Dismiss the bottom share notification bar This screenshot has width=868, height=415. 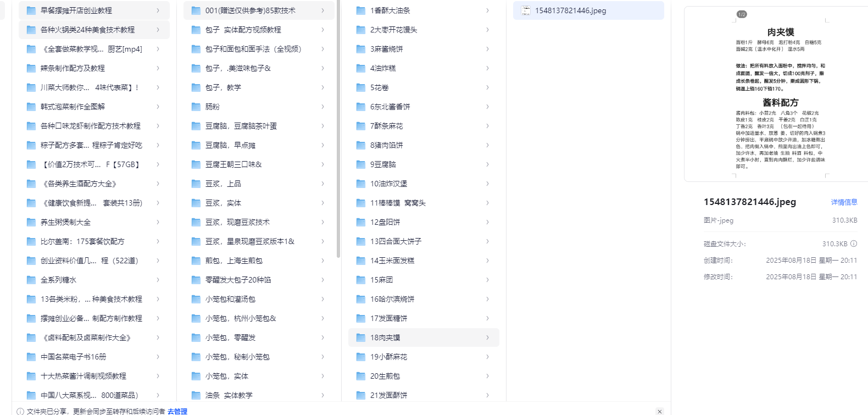pyautogui.click(x=660, y=411)
